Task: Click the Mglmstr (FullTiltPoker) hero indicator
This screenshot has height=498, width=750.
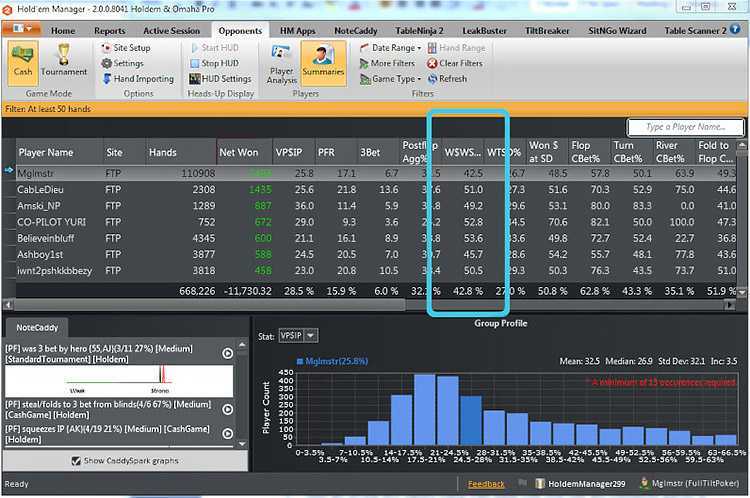Action: pos(689,484)
